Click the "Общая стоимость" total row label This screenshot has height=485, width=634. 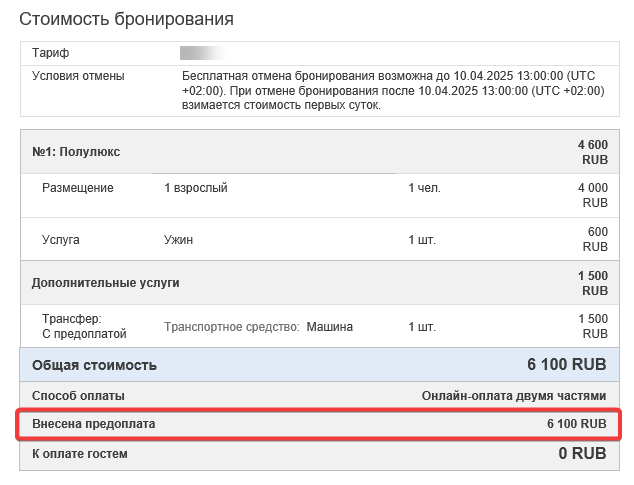coord(94,365)
